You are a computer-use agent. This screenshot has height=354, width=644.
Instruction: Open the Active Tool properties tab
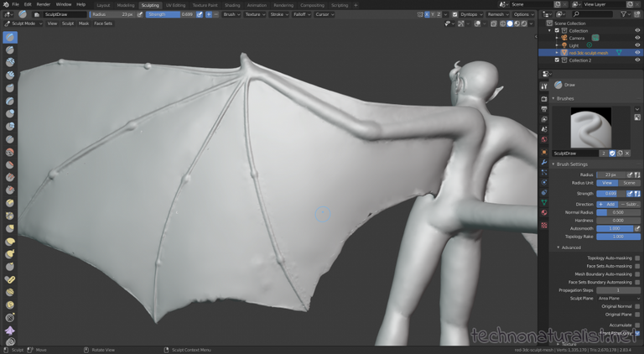click(x=544, y=86)
